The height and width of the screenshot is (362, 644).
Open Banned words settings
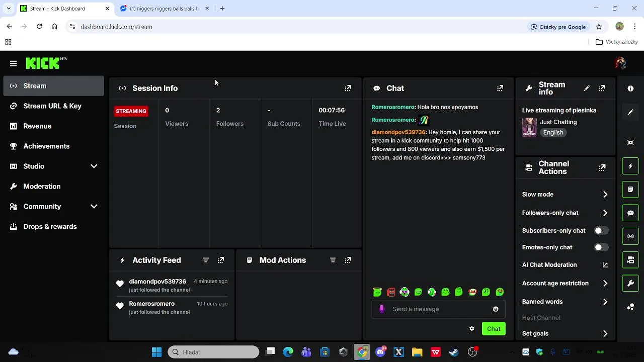(565, 302)
